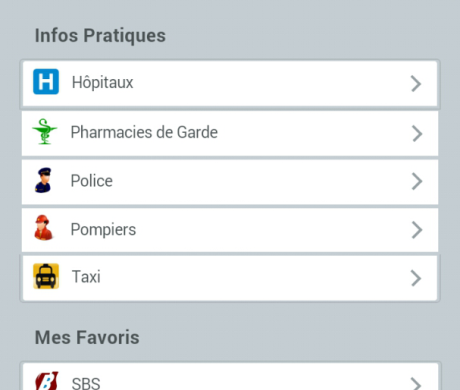The height and width of the screenshot is (390, 460).
Task: Select the Taxi text label
Action: (x=86, y=277)
